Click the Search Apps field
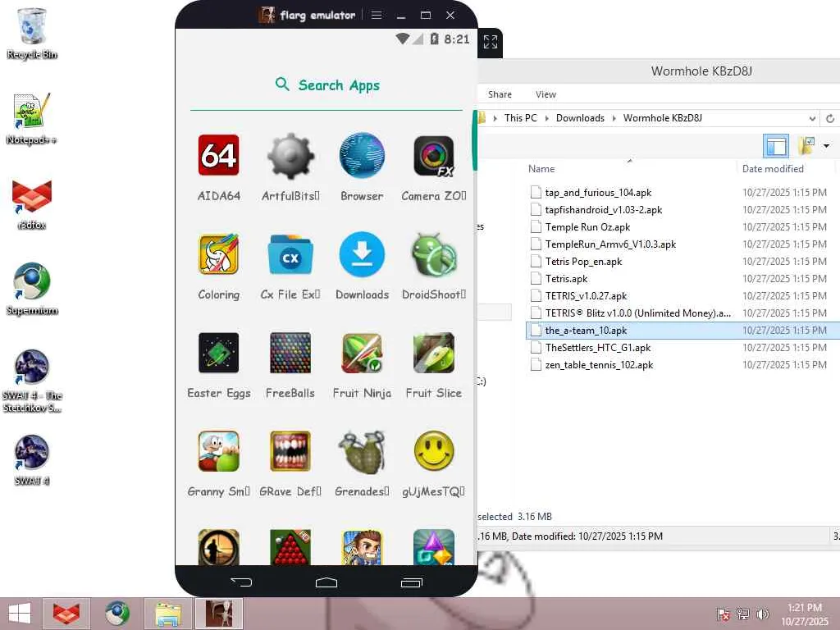 [x=326, y=85]
